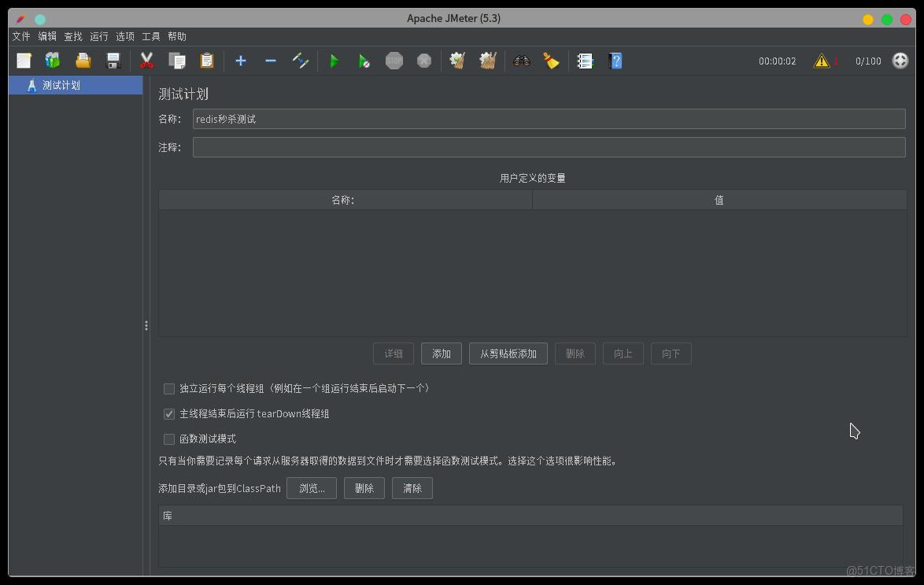Clear all results with the double-broom icon

point(487,61)
